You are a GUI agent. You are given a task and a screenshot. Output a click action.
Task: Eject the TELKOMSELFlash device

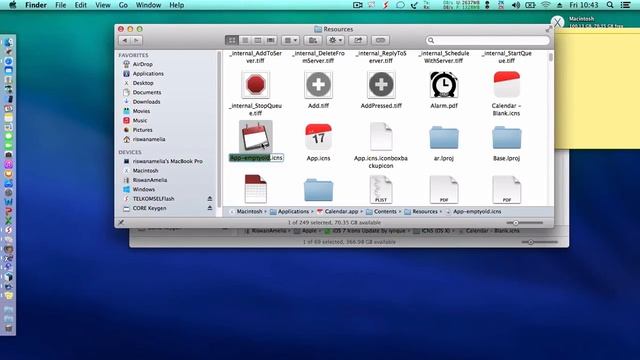(x=210, y=199)
